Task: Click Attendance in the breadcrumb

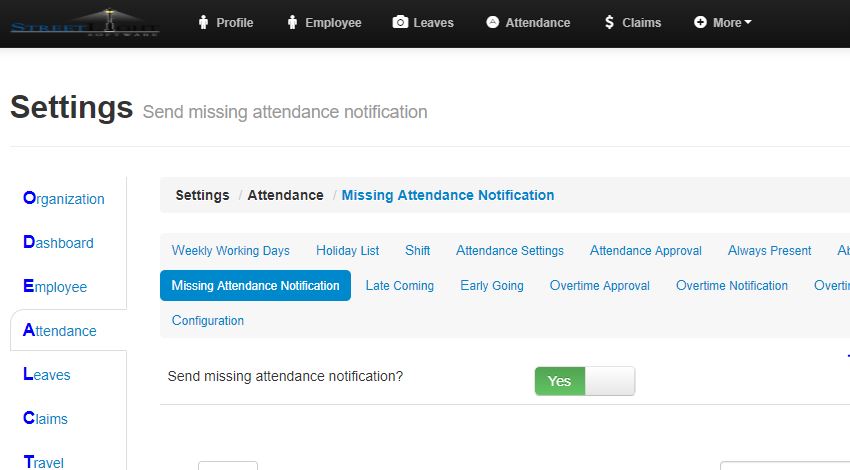Action: click(285, 195)
